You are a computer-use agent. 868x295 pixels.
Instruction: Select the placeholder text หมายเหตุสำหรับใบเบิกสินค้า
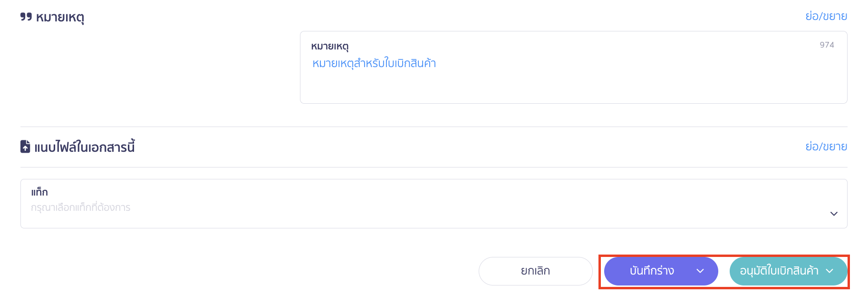[374, 63]
